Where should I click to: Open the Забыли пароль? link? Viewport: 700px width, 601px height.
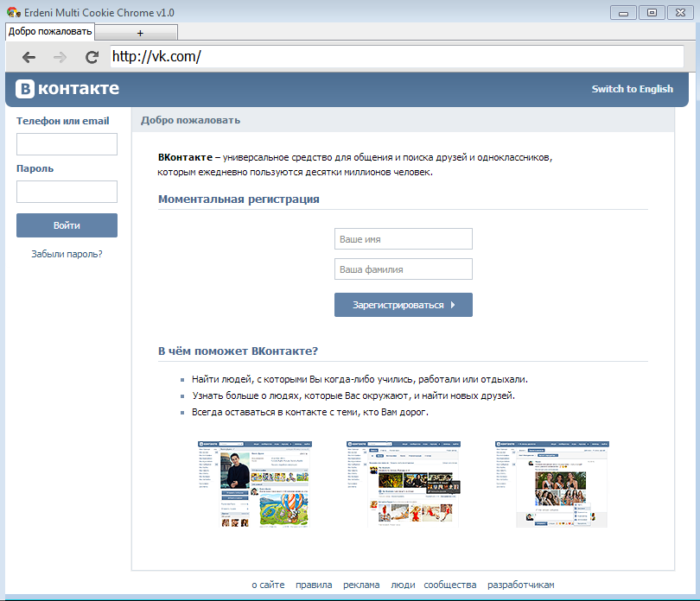(67, 254)
